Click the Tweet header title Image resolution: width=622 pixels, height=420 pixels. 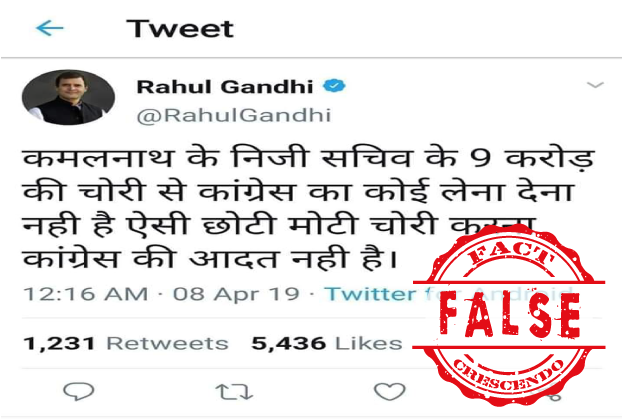pyautogui.click(x=180, y=29)
